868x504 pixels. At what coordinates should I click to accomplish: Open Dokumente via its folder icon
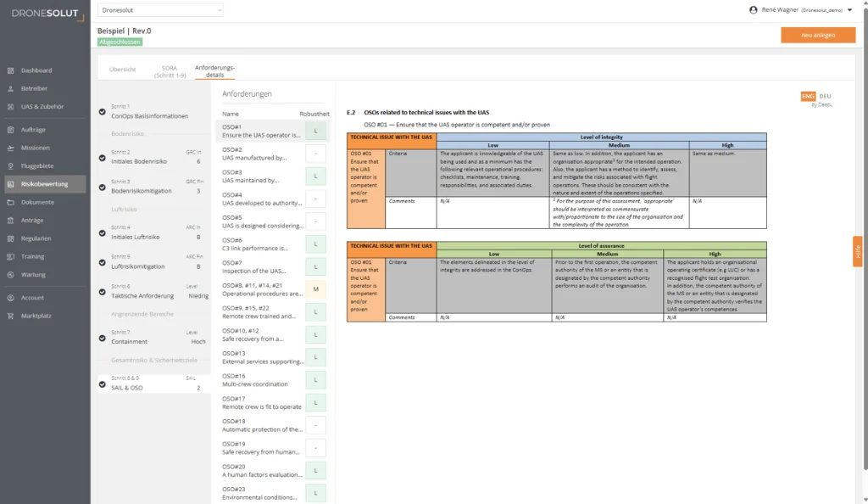10,202
